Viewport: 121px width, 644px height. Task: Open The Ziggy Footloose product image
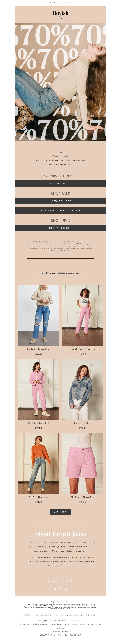tap(38, 464)
